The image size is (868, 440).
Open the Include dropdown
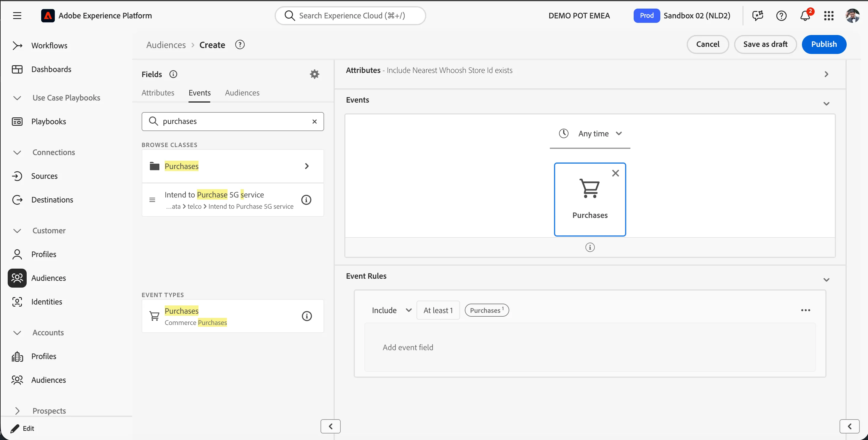[391, 310]
